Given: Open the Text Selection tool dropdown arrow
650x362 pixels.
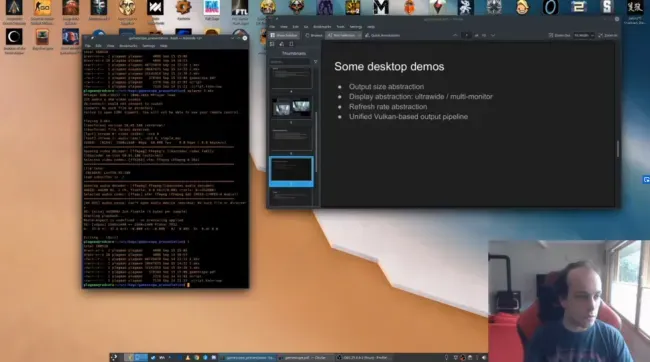Looking at the screenshot, I should pyautogui.click(x=359, y=36).
